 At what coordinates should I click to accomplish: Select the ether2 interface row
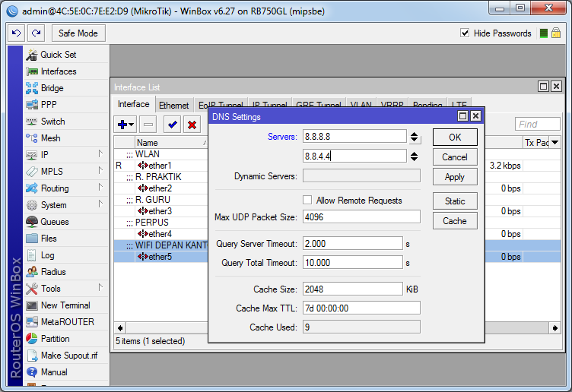tap(161, 188)
